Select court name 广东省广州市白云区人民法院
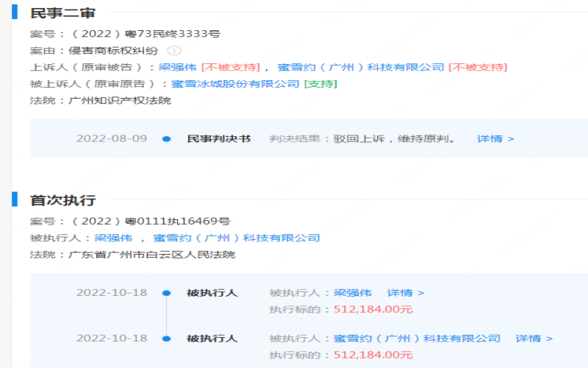 (x=152, y=255)
